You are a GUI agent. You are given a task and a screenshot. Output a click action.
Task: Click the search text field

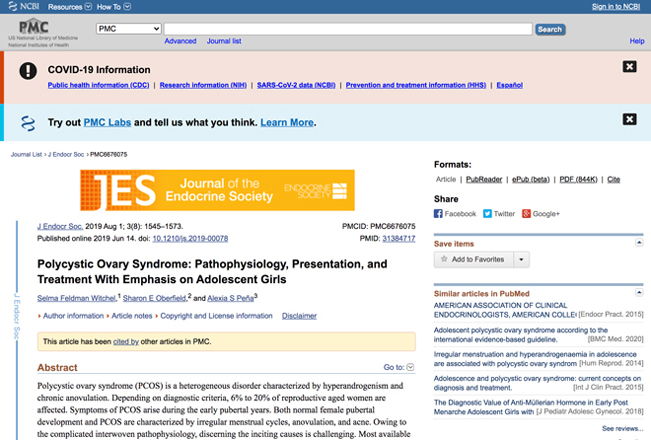[348, 29]
